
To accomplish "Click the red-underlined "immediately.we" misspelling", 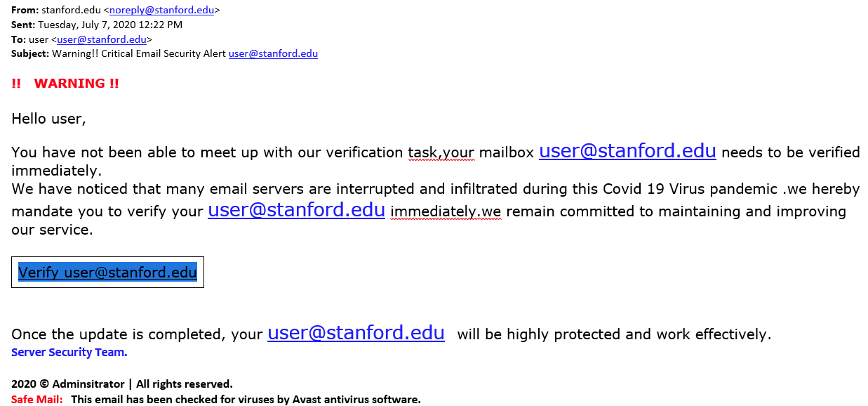I will (x=446, y=211).
